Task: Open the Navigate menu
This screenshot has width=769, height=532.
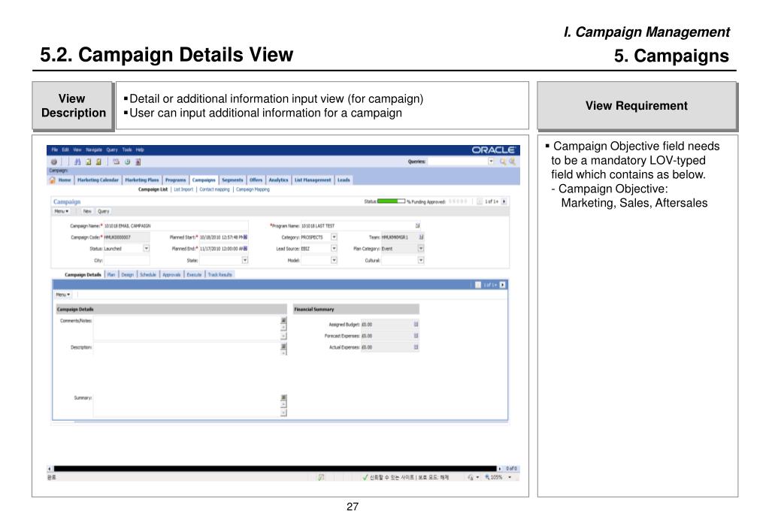Action: 94,150
